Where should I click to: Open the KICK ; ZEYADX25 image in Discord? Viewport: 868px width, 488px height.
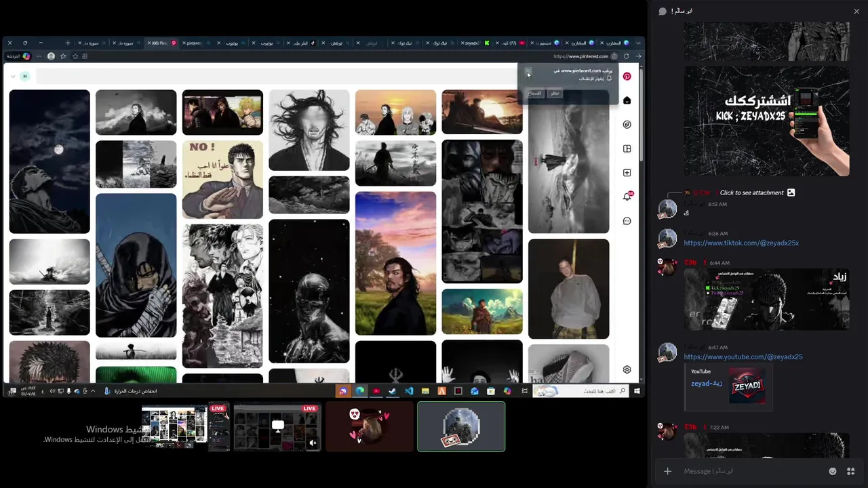point(766,121)
